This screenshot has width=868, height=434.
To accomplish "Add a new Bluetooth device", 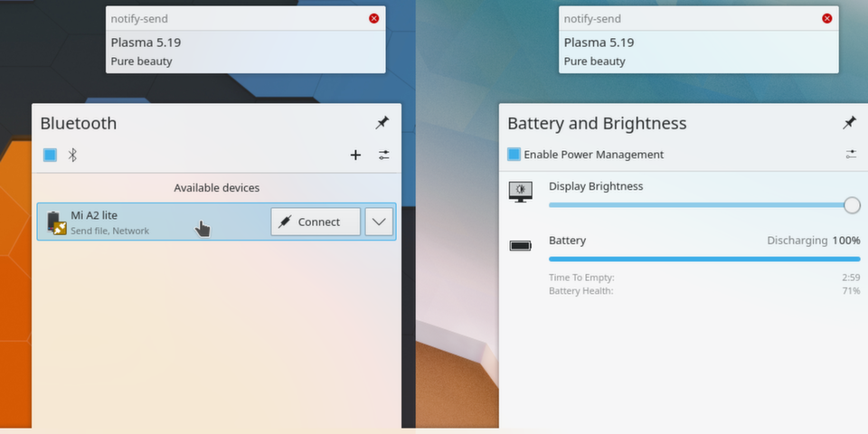I will point(355,155).
